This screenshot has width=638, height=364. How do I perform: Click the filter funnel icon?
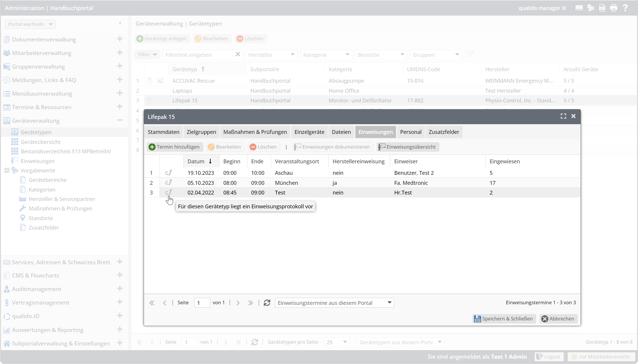[x=470, y=54]
